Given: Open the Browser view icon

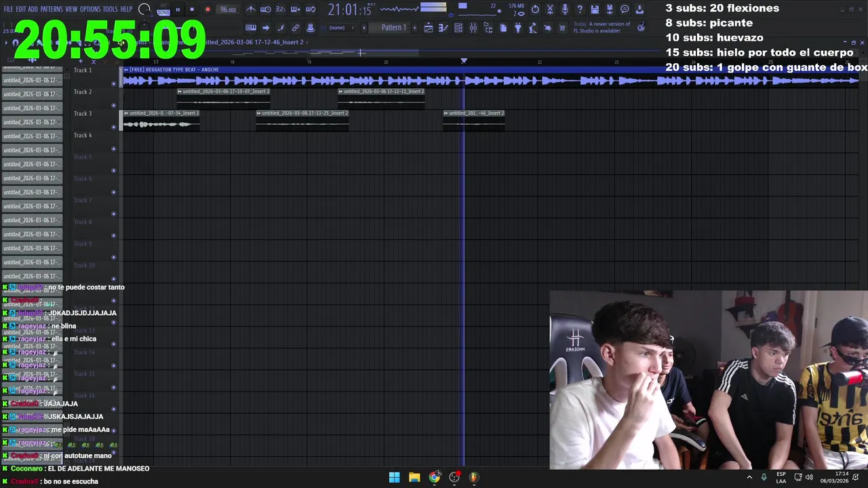Looking at the screenshot, I should click(488, 28).
